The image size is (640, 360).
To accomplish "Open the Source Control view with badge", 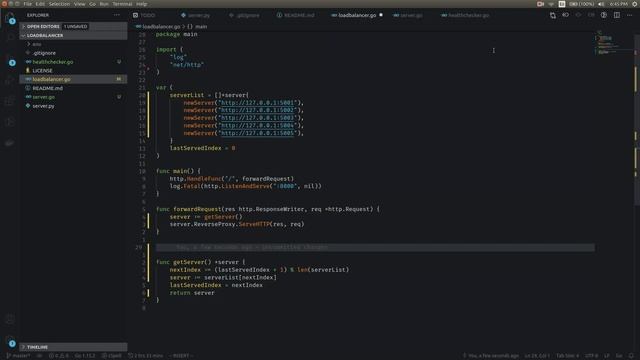I will [10, 60].
